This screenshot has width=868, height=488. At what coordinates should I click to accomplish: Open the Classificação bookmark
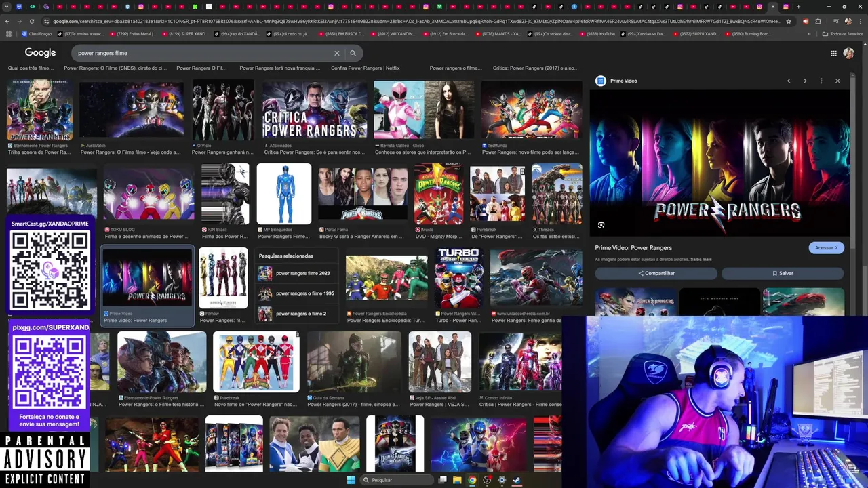(37, 33)
